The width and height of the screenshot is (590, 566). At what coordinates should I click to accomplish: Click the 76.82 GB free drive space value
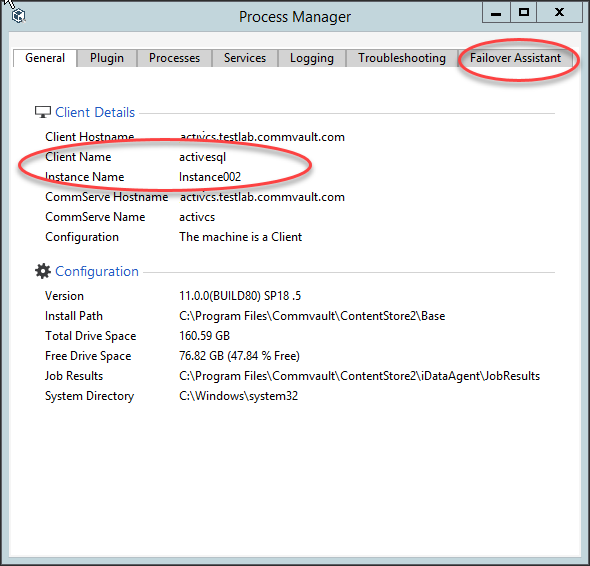pos(239,356)
